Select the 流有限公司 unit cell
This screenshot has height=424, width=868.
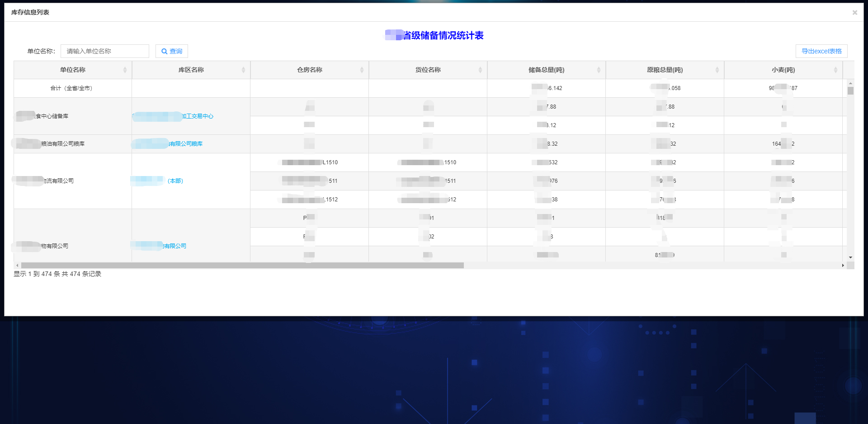coord(73,181)
